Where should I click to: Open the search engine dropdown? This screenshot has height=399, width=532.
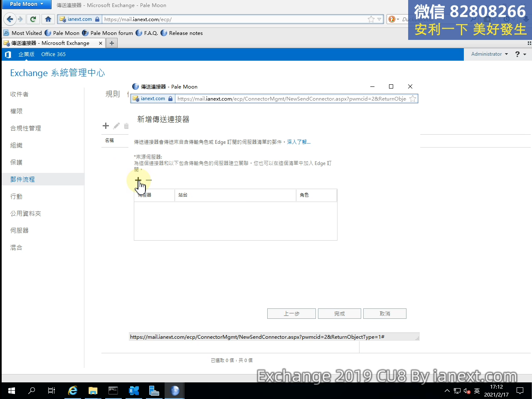tap(394, 19)
